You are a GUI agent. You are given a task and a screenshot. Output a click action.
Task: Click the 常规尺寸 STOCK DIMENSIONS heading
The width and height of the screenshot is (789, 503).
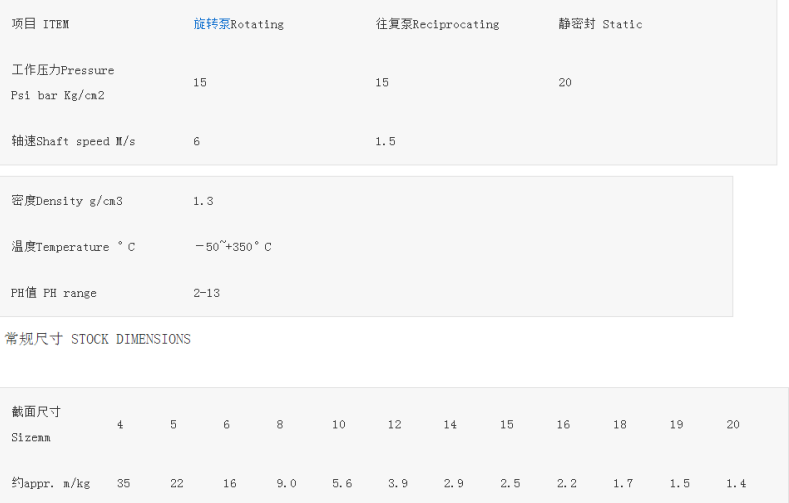pos(98,339)
